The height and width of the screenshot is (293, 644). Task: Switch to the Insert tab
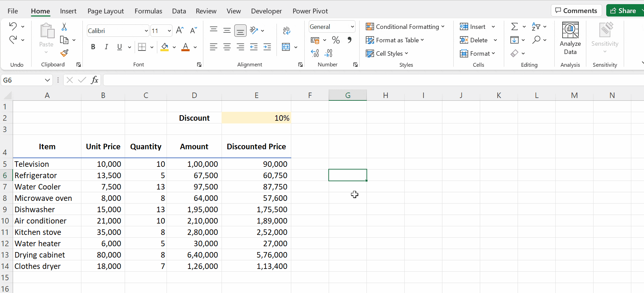[68, 11]
